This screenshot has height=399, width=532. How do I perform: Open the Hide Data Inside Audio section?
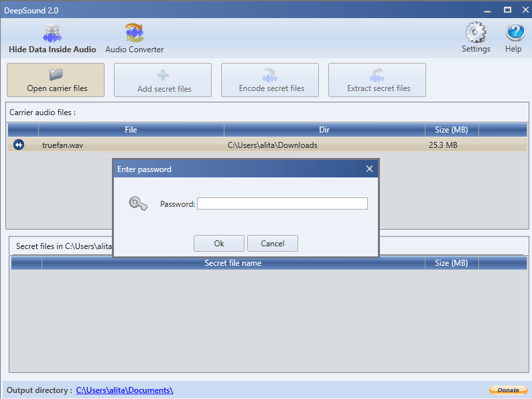pyautogui.click(x=52, y=38)
